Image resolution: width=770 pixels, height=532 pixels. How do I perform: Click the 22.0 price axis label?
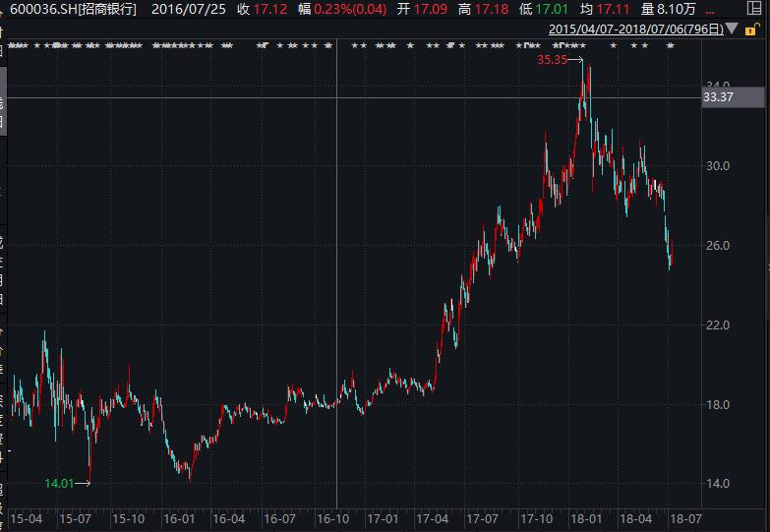click(717, 325)
